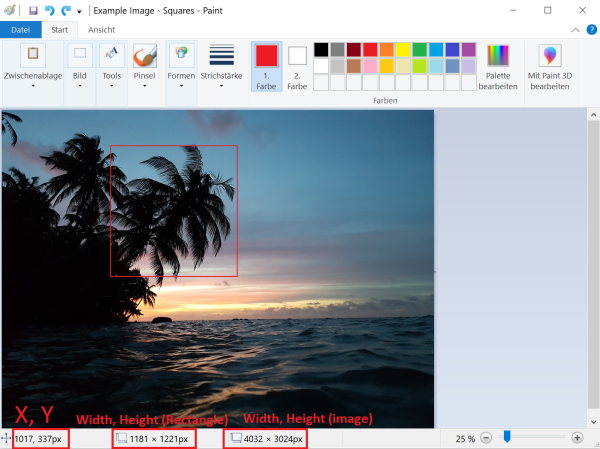Open the Datei menu

(x=20, y=30)
